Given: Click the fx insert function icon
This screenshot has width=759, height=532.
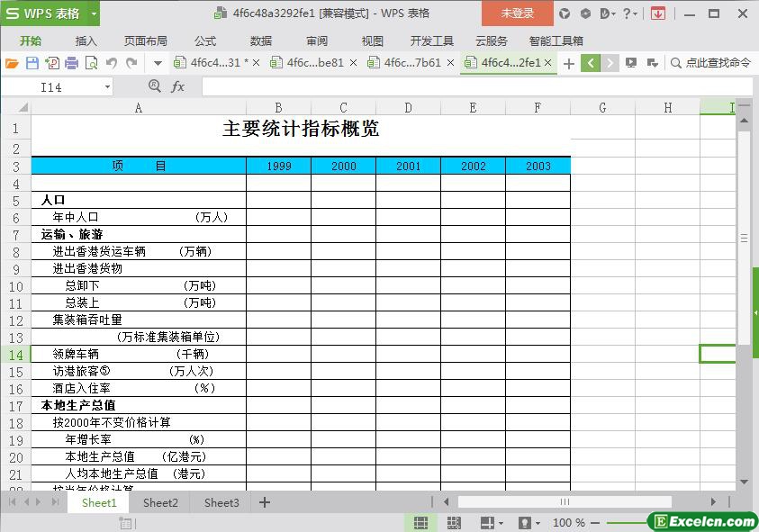Looking at the screenshot, I should click(x=177, y=86).
